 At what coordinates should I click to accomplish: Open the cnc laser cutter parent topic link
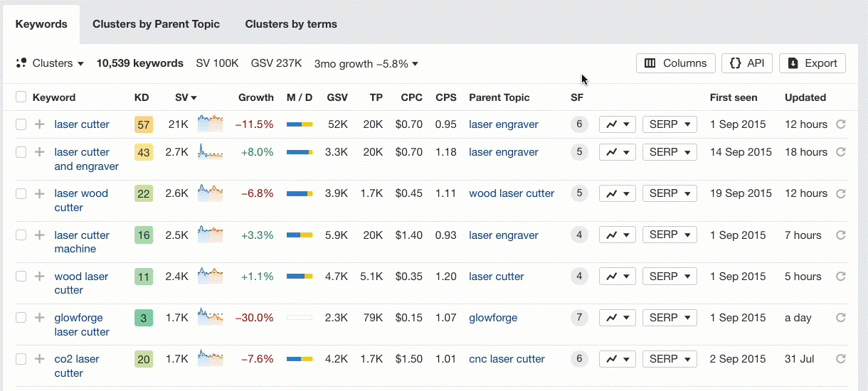507,359
